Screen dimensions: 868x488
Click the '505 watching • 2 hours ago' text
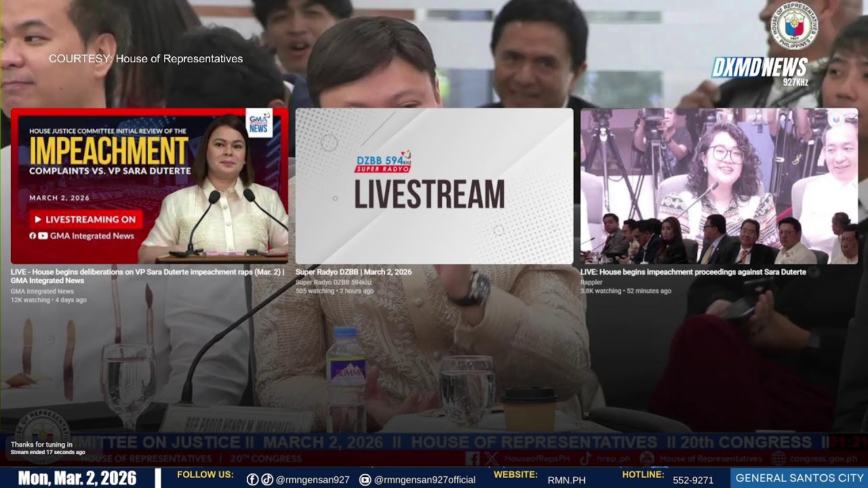pos(334,291)
